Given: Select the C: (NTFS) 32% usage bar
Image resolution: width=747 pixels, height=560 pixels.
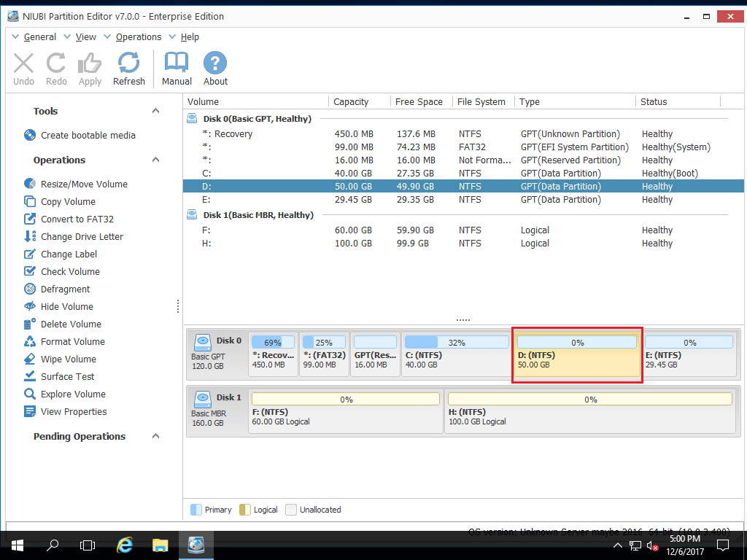Looking at the screenshot, I should click(x=457, y=343).
